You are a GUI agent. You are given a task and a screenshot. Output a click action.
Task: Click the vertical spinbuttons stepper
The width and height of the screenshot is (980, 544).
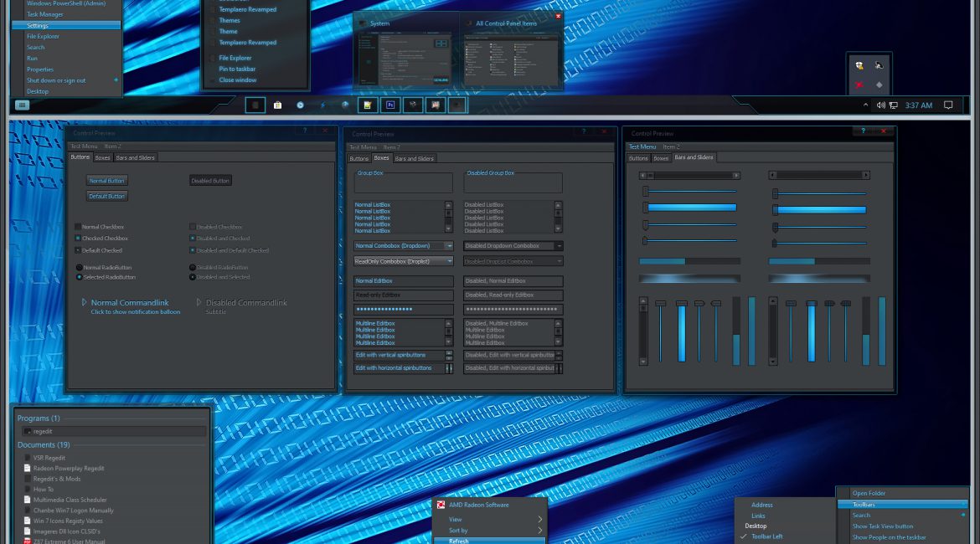[449, 355]
